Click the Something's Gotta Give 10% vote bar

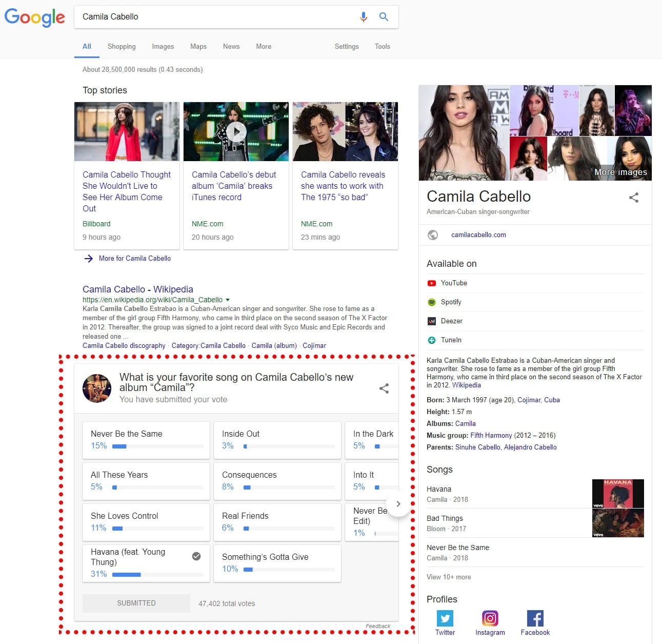tap(289, 570)
